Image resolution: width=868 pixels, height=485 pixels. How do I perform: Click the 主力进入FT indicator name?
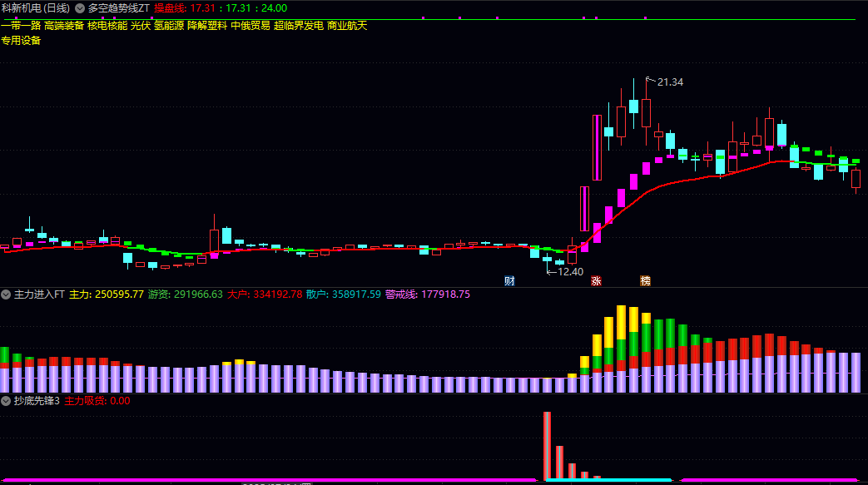coord(39,294)
